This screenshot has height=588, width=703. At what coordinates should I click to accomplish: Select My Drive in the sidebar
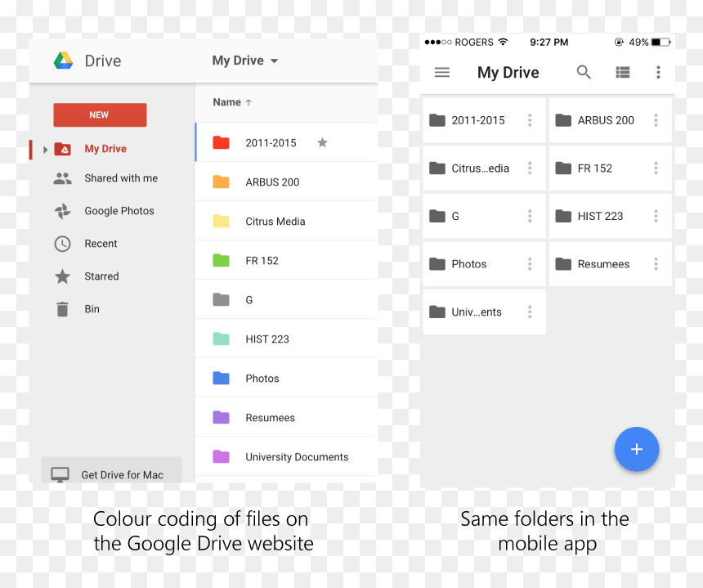click(x=105, y=149)
